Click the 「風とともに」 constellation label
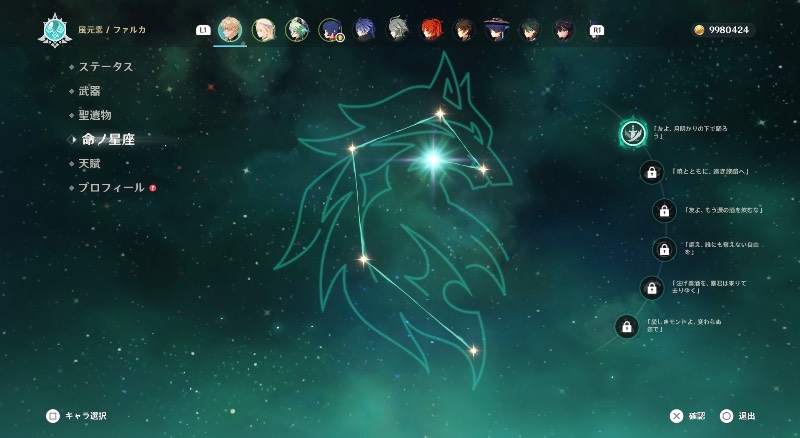800x438 pixels. point(710,172)
